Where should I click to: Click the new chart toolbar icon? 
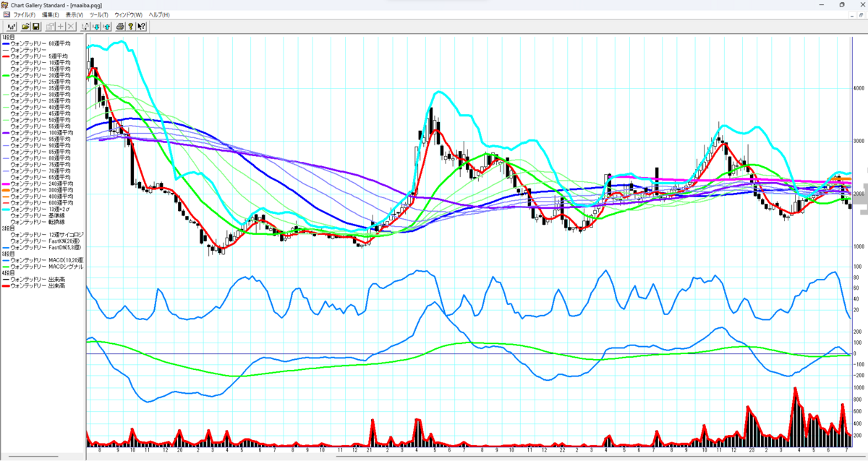(x=12, y=27)
